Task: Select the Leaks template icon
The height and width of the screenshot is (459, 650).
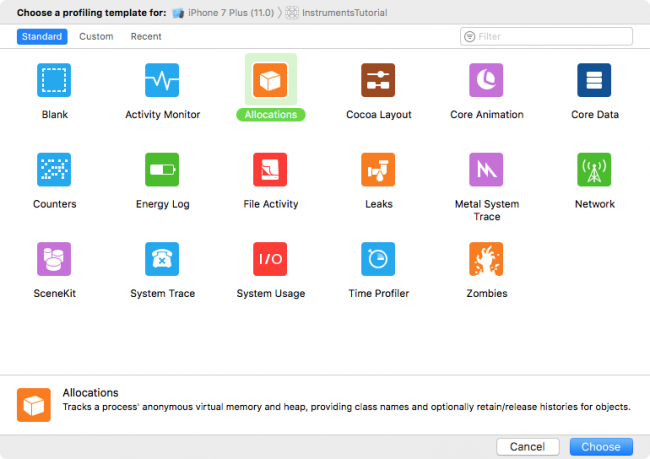Action: [x=378, y=169]
